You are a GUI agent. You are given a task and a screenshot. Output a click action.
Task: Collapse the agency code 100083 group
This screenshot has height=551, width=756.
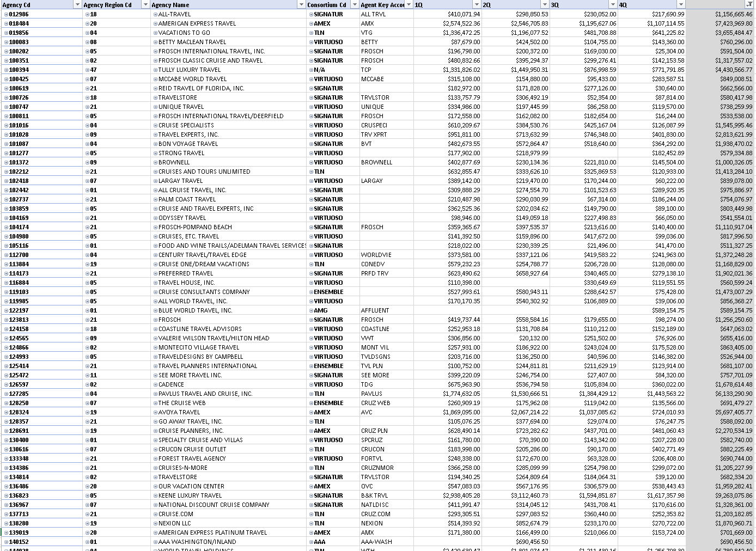point(6,42)
